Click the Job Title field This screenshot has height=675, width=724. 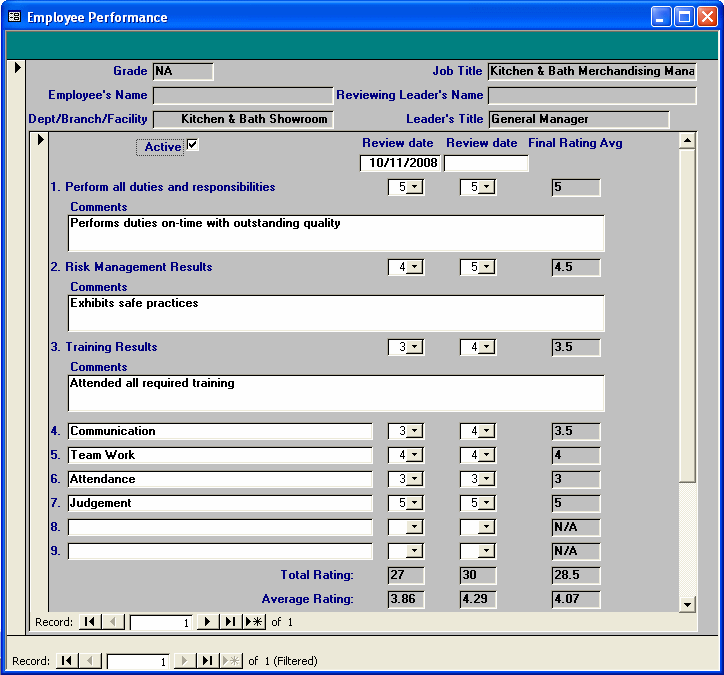pyautogui.click(x=592, y=72)
